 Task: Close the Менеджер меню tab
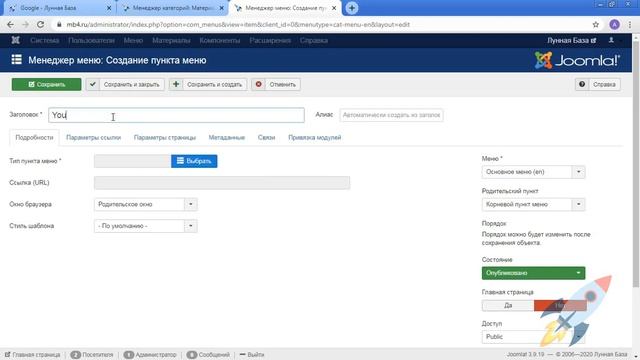(x=333, y=8)
